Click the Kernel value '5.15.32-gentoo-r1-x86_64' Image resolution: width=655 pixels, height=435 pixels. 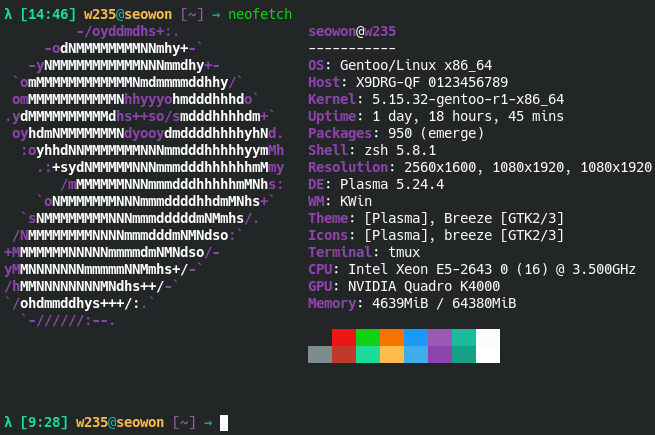click(x=468, y=99)
